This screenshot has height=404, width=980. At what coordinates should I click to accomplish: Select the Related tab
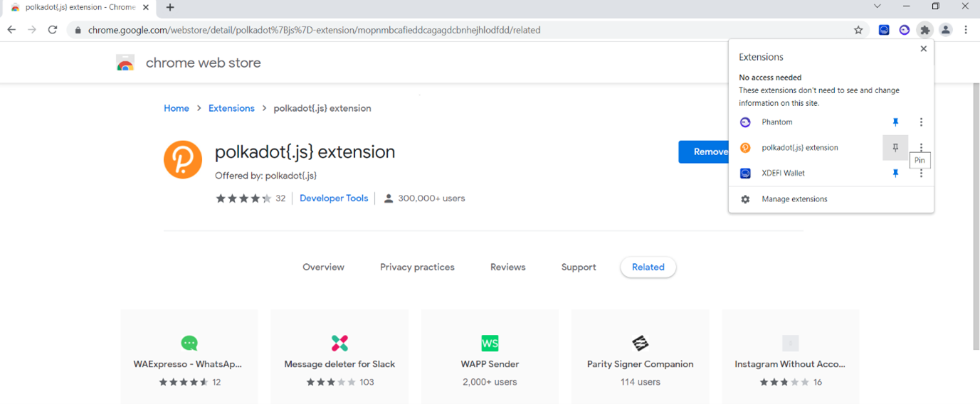648,267
